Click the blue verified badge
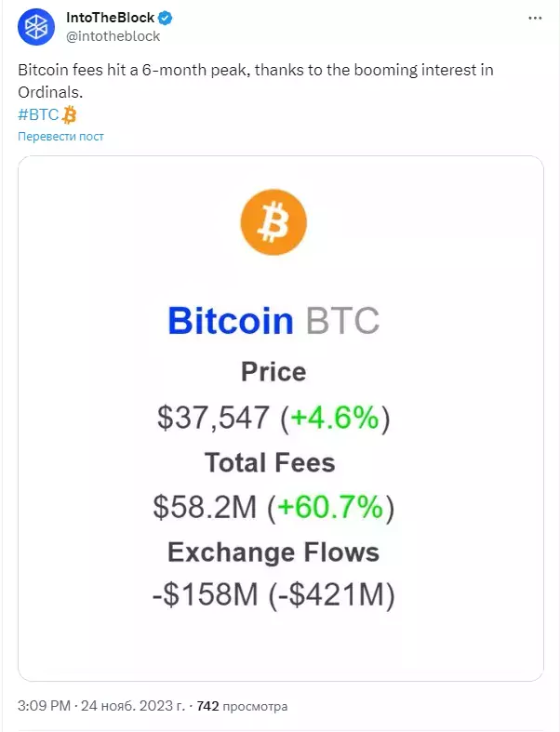560x732 pixels. (166, 19)
